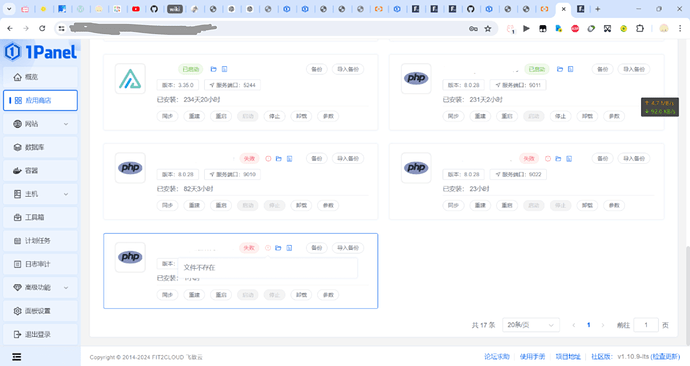690x366 pixels.
Task: Open 20条/页 page size dropdown
Action: click(x=531, y=325)
